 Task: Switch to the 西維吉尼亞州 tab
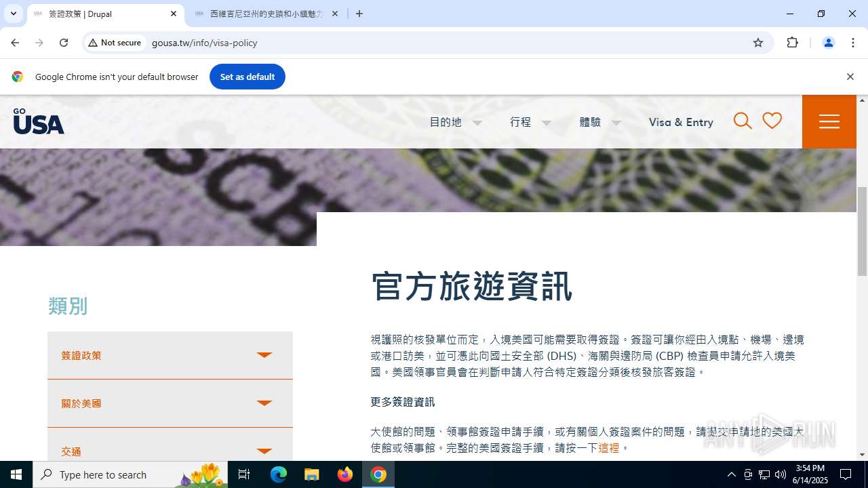[x=266, y=14]
